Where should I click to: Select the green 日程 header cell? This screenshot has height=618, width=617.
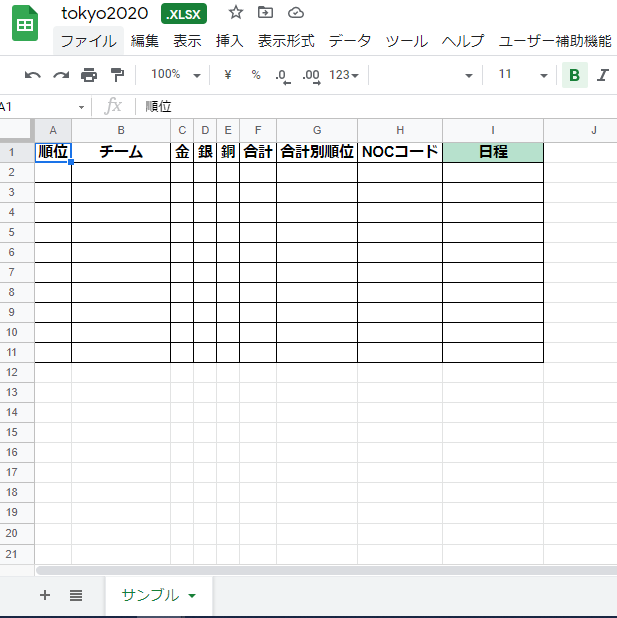[493, 152]
